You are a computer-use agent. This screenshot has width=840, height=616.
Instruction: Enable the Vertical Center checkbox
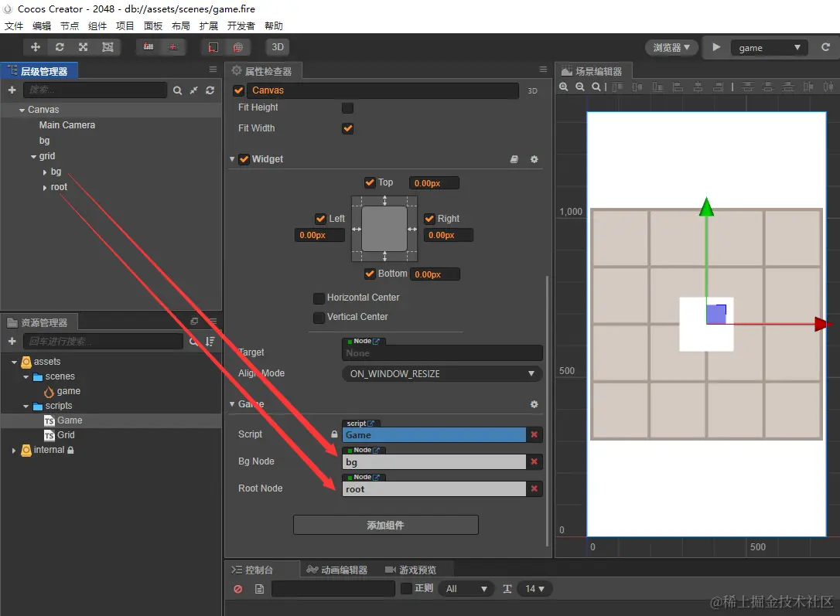319,318
